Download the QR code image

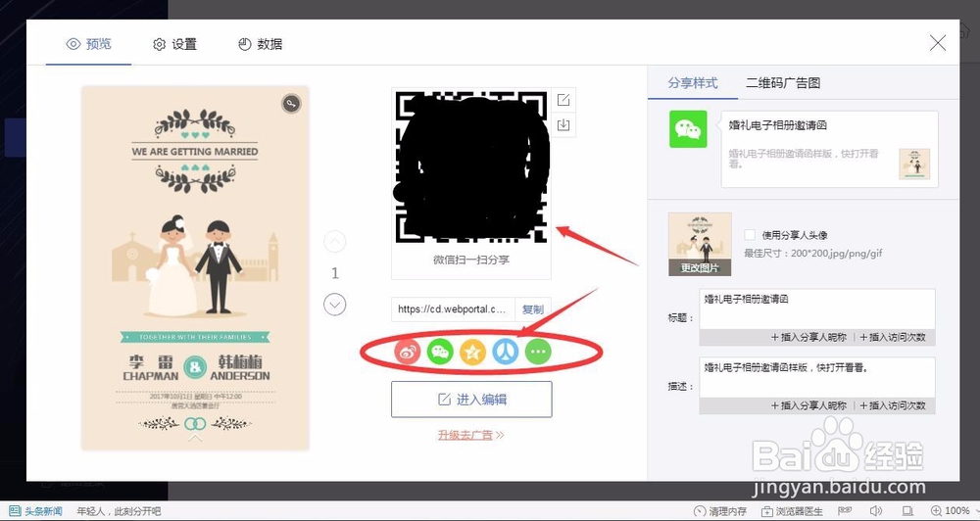(563, 124)
